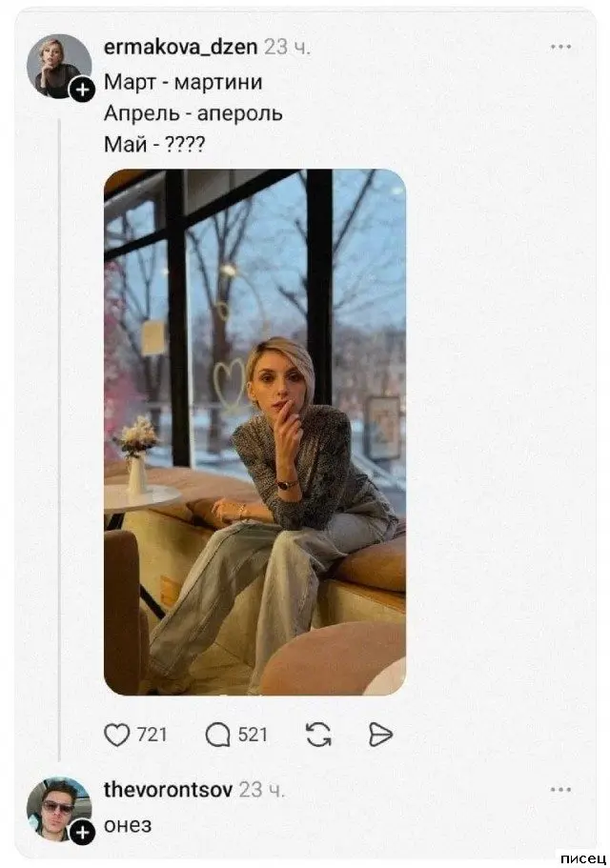610x868 pixels.
Task: Like the ermakova_dzen post with heart icon
Action: pyautogui.click(x=116, y=734)
